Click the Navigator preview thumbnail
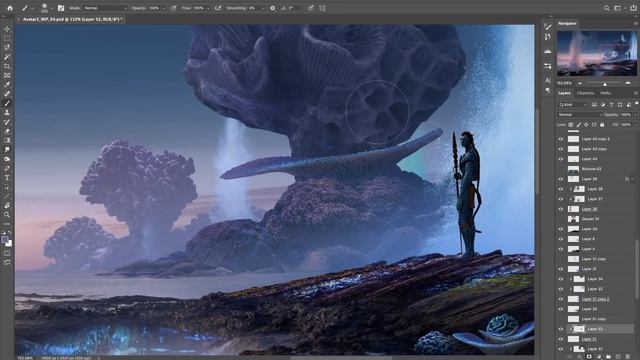 (597, 53)
